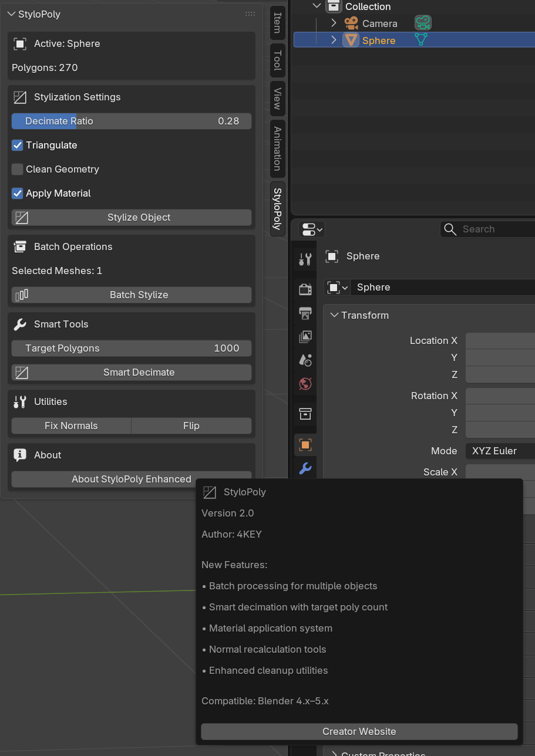Open the Modifiers wrench tab

click(x=305, y=468)
